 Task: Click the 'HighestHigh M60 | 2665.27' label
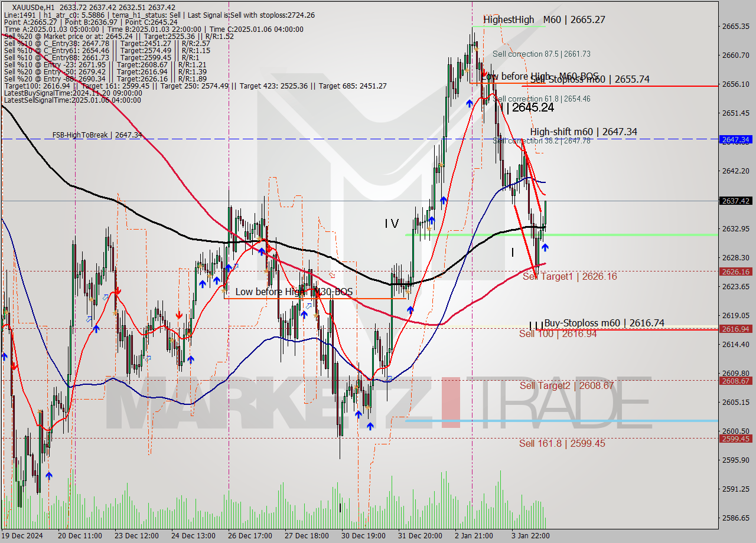(x=544, y=19)
